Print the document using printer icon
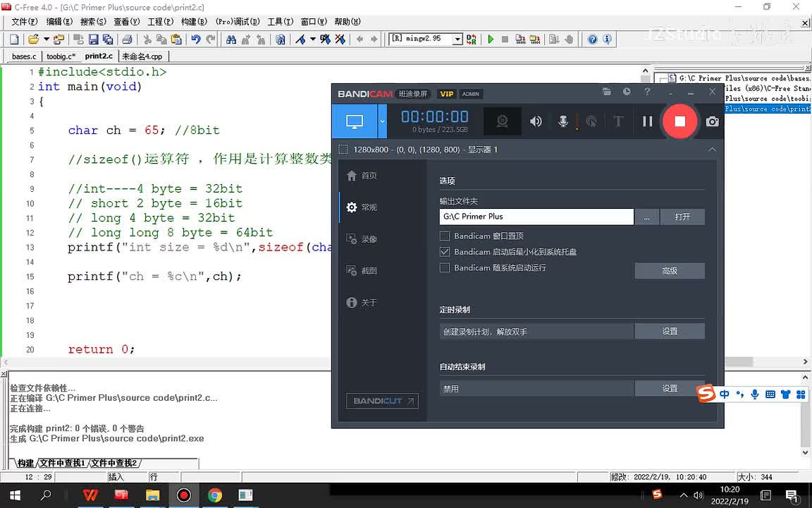 tap(127, 40)
